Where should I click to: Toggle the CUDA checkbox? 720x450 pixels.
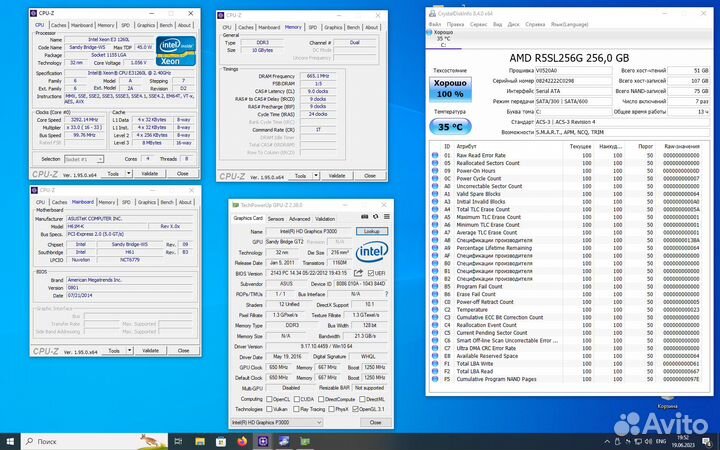point(297,399)
